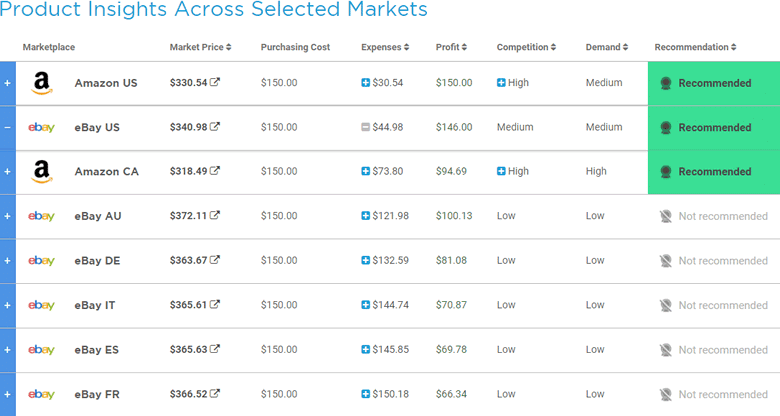The width and height of the screenshot is (780, 416).
Task: Expand Amazon CA competition plus icon
Action: (501, 171)
